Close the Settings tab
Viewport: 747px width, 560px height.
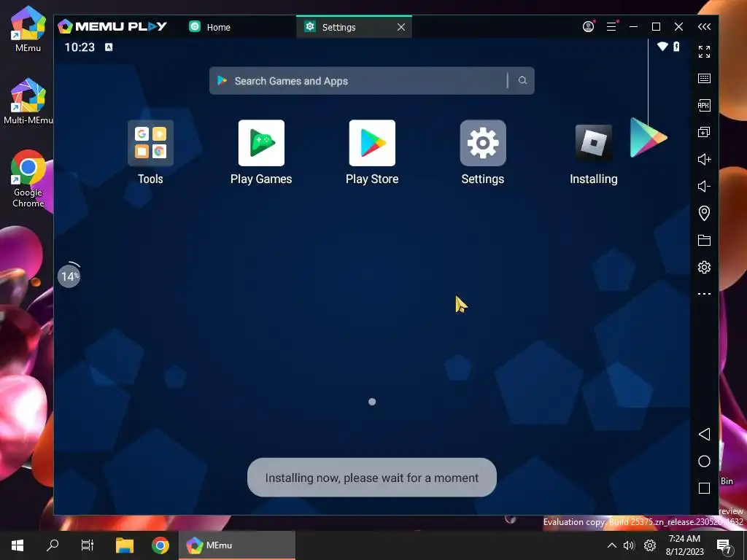pyautogui.click(x=401, y=27)
